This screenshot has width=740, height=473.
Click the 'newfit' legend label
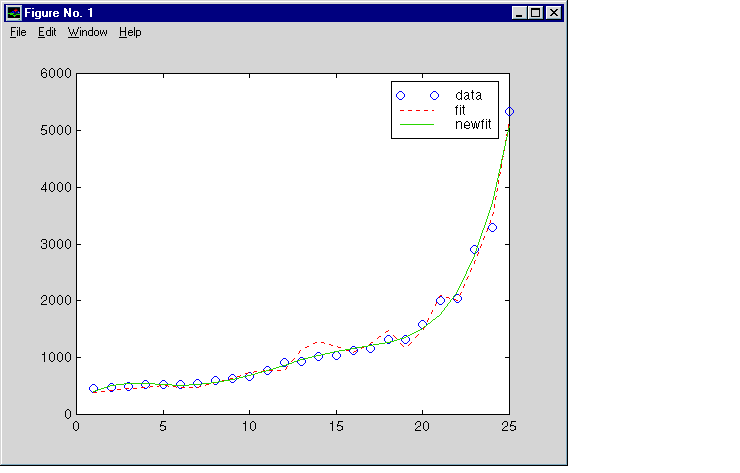[x=473, y=124]
